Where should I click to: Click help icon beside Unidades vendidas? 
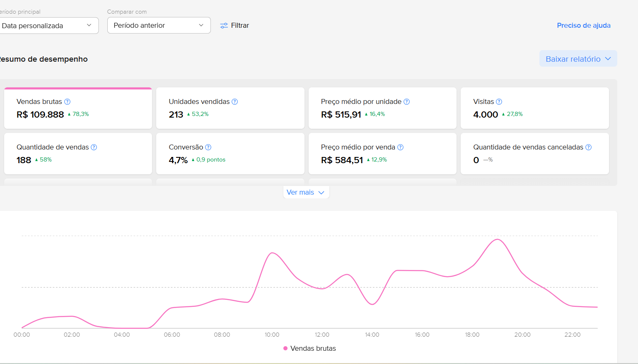pos(234,102)
